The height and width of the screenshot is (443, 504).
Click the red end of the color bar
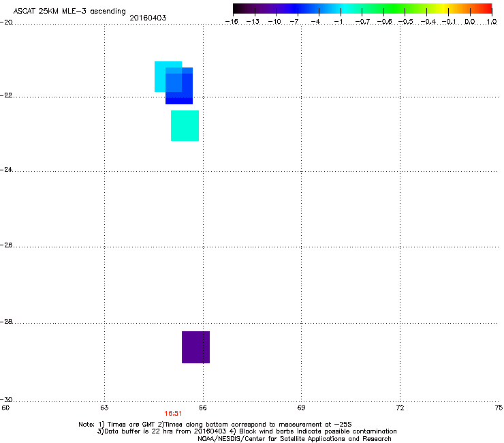pyautogui.click(x=486, y=9)
